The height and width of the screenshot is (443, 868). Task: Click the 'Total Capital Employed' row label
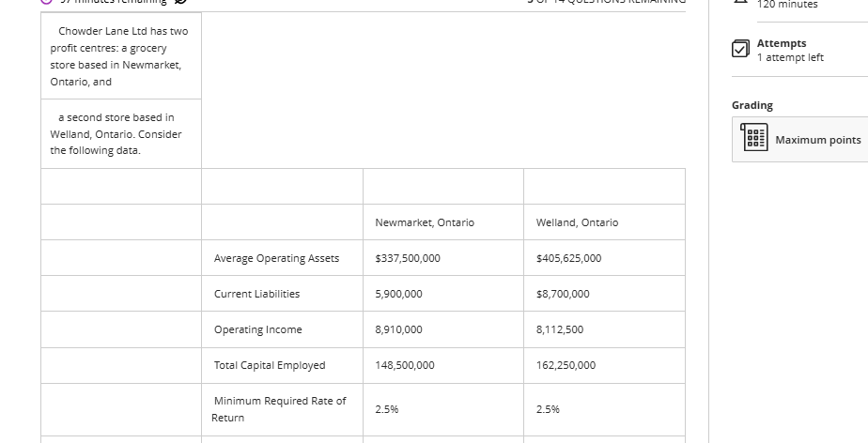270,365
